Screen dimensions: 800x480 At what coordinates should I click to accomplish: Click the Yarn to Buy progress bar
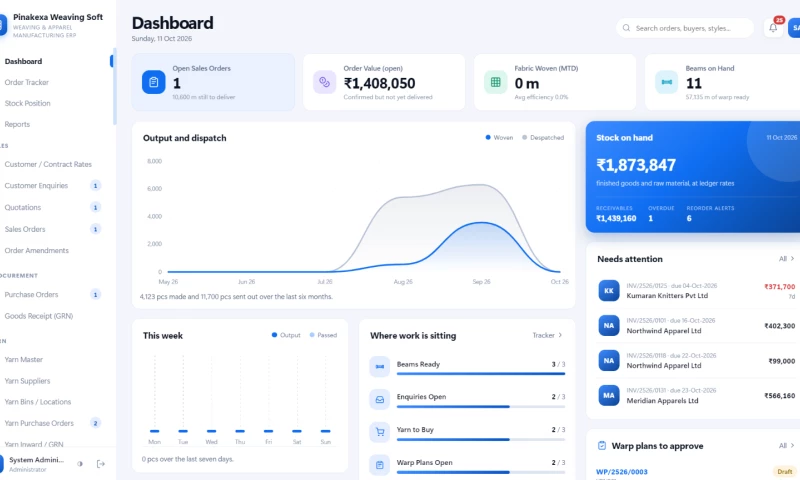481,439
